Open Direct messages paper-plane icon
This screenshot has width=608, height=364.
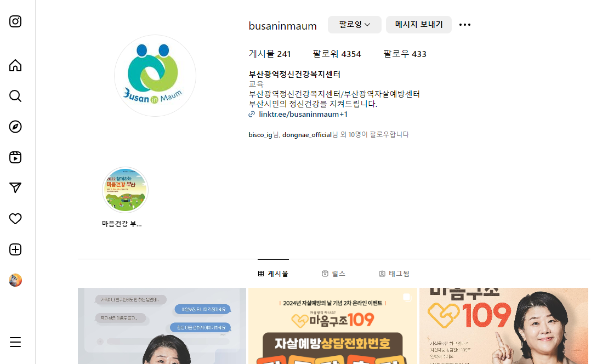click(15, 188)
